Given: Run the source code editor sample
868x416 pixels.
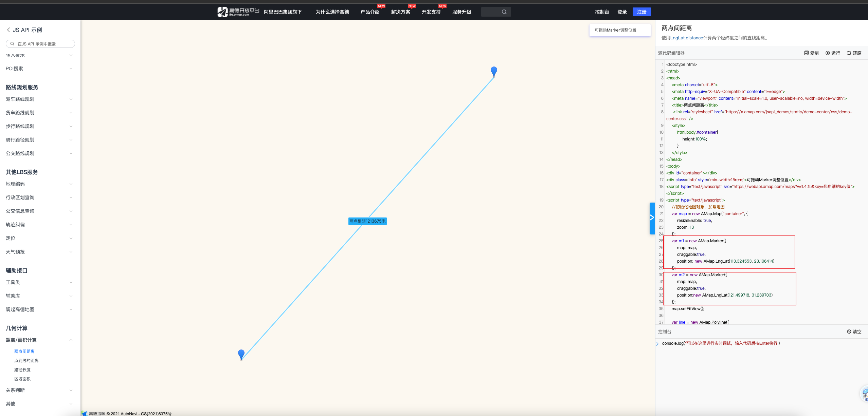Looking at the screenshot, I should 833,53.
